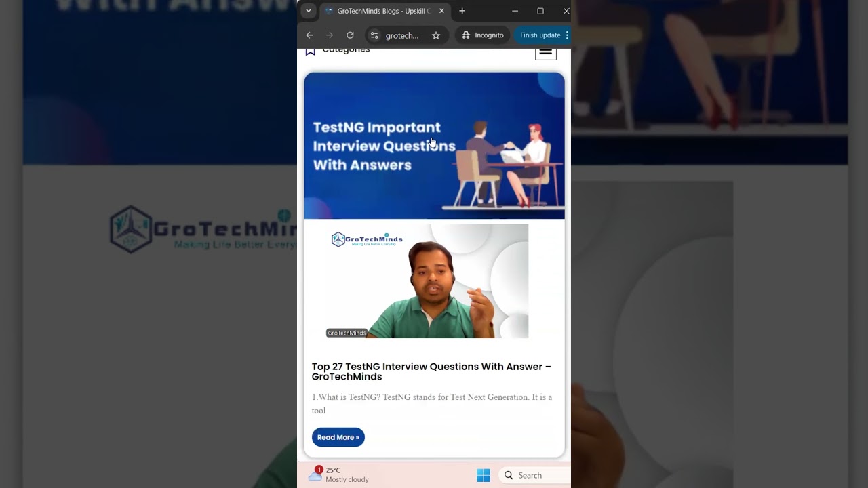Open Top 27 TestNG Interview Questions article title
Image resolution: width=868 pixels, height=488 pixels.
tap(431, 371)
